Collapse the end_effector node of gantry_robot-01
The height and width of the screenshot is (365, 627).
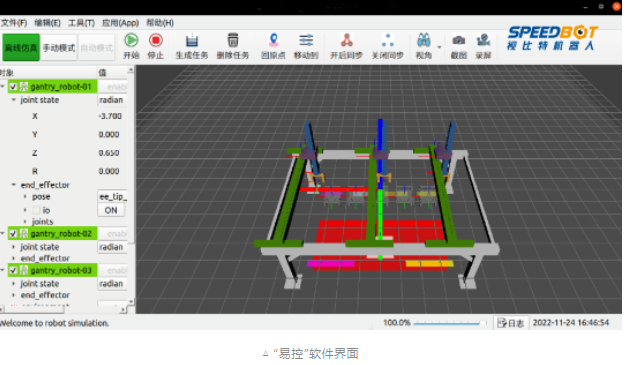point(14,185)
